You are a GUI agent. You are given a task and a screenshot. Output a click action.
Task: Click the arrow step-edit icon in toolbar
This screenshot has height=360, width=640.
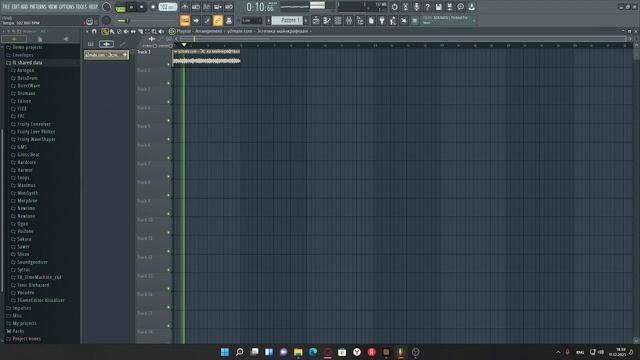[x=196, y=20]
